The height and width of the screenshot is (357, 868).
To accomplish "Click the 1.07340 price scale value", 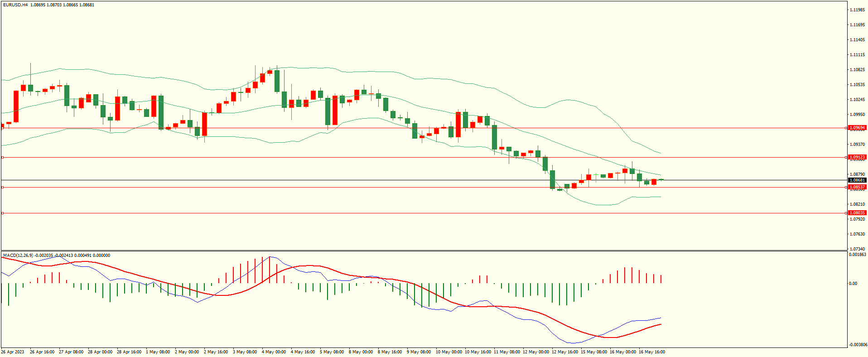I will [x=857, y=249].
